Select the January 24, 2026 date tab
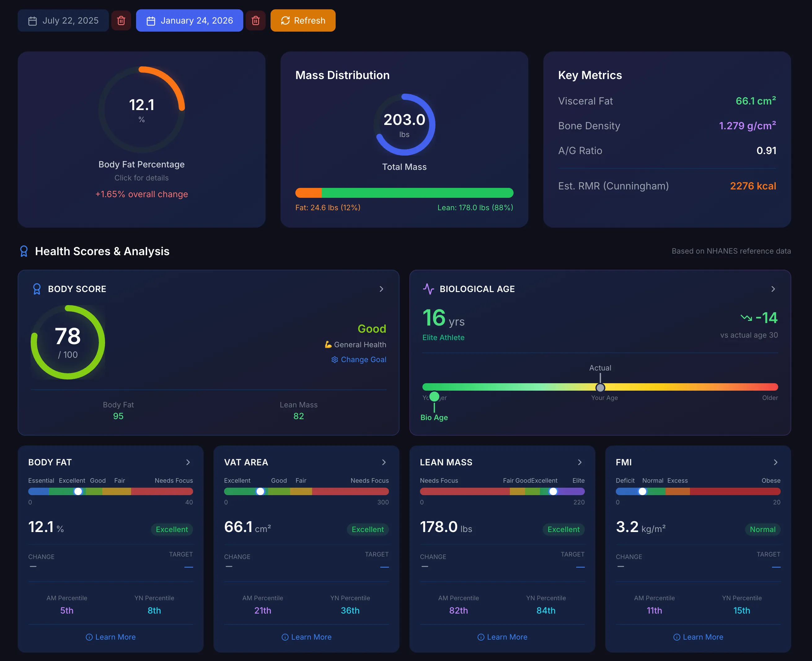 (x=190, y=20)
